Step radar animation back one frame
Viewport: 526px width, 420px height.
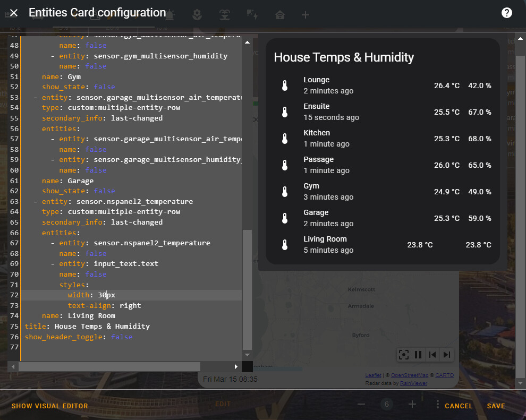click(x=432, y=355)
